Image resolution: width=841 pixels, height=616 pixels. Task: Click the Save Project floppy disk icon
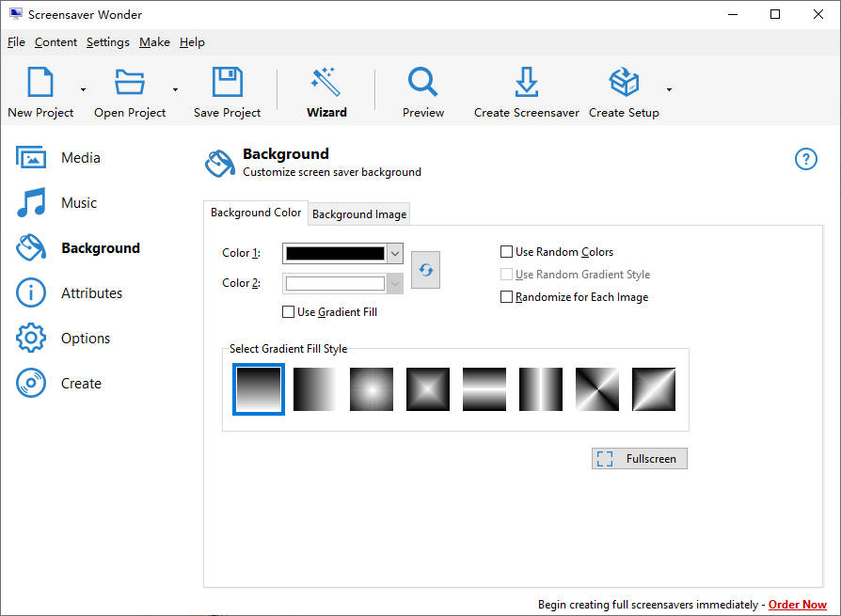[227, 83]
